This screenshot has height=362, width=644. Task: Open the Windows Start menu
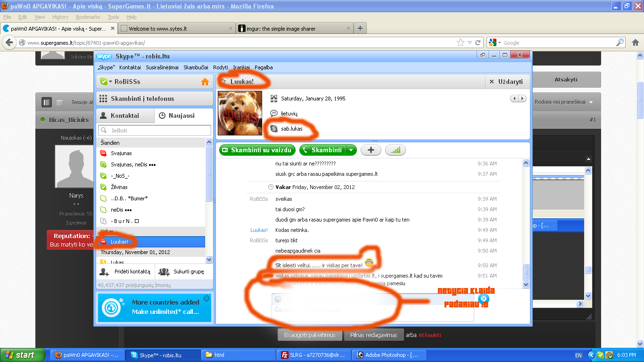(x=22, y=355)
